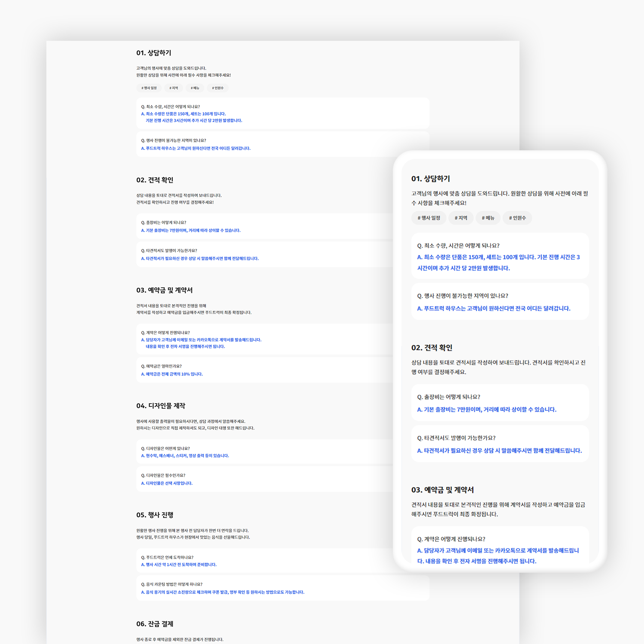
Task: Select desktop heading '01. 상담하기'
Action: [x=154, y=53]
